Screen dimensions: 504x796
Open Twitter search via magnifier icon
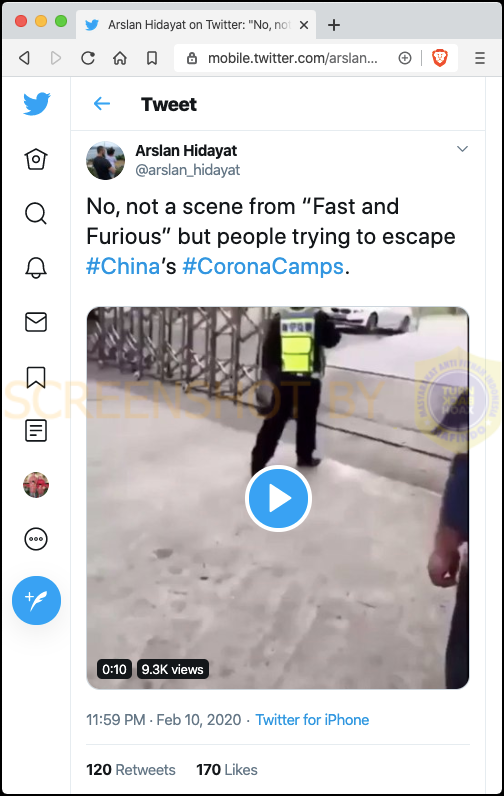pyautogui.click(x=36, y=214)
